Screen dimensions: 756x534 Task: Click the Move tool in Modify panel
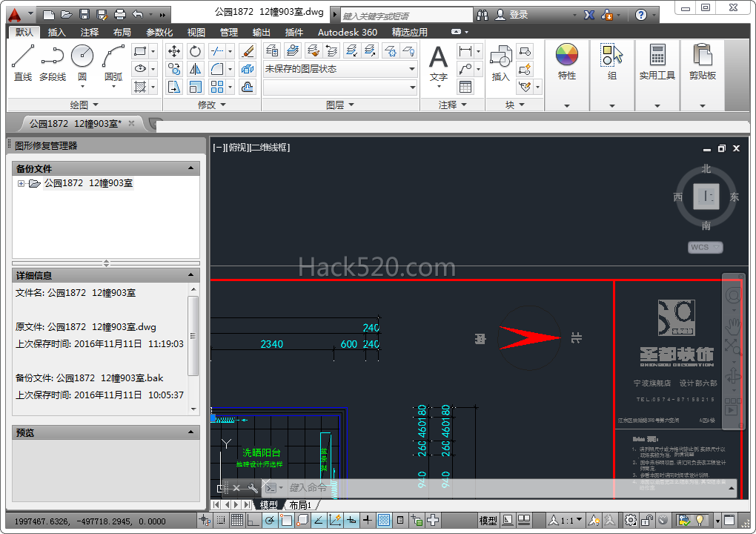click(x=174, y=51)
